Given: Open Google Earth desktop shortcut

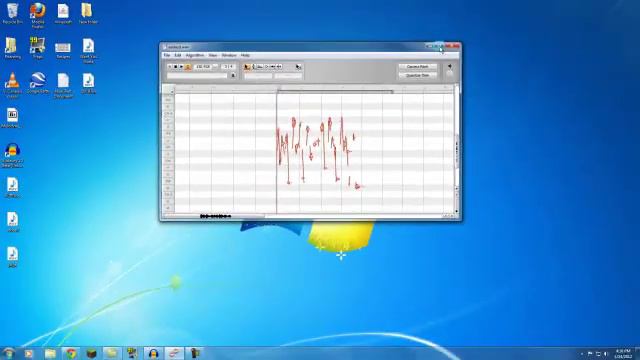Looking at the screenshot, I should point(38,83).
